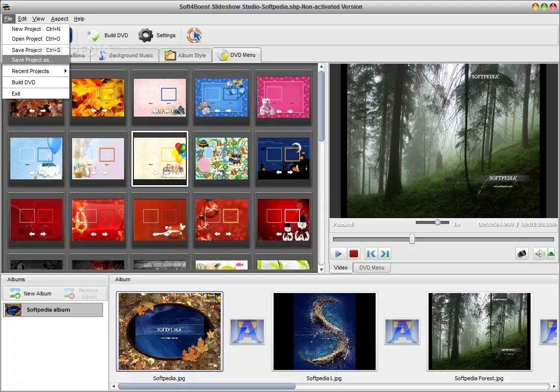Open the Edit menu
The image size is (560, 392).
[22, 19]
